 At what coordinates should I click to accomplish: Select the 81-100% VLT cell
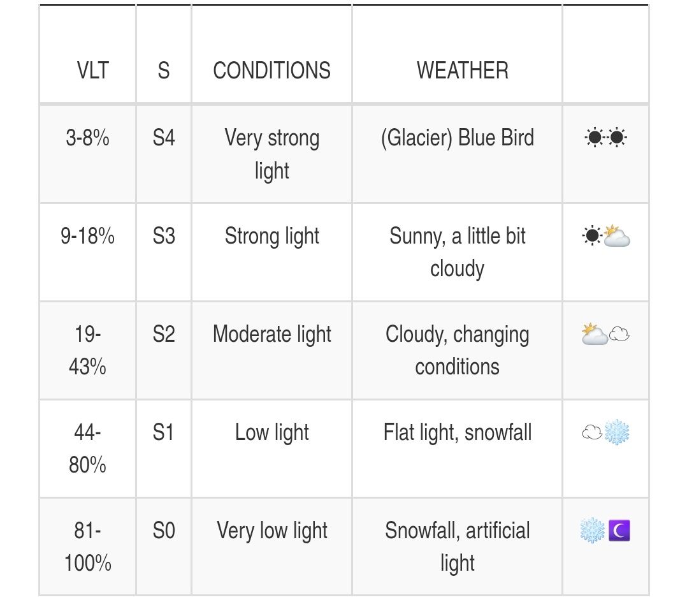[87, 546]
